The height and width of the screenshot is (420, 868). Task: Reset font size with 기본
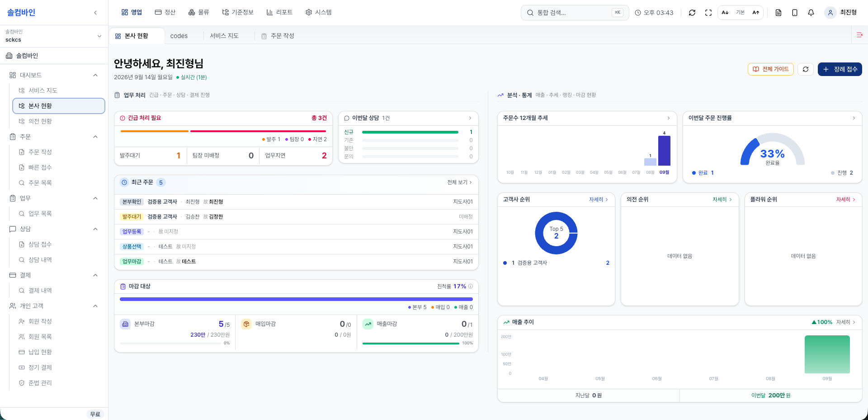pyautogui.click(x=740, y=13)
